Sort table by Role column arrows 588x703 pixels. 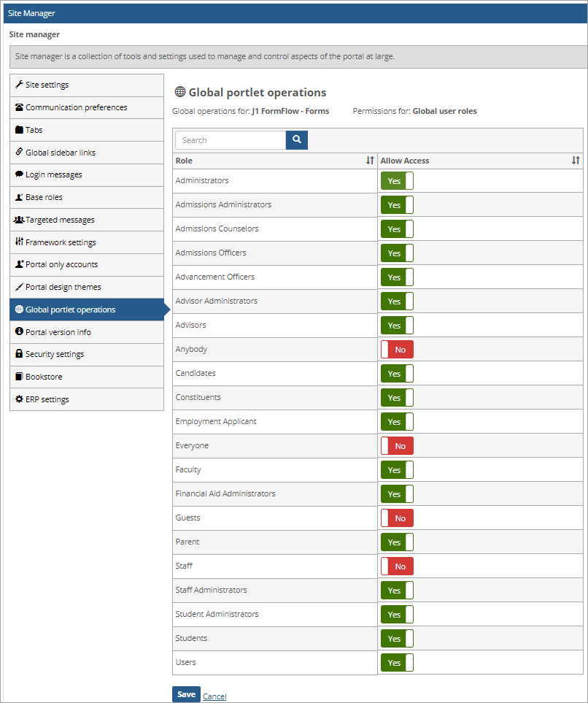point(370,161)
